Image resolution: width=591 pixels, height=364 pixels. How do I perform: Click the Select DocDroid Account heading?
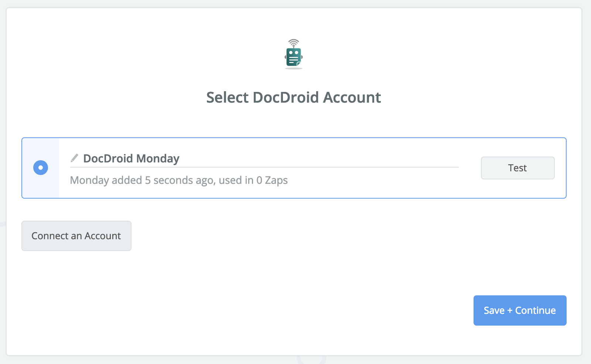(294, 97)
